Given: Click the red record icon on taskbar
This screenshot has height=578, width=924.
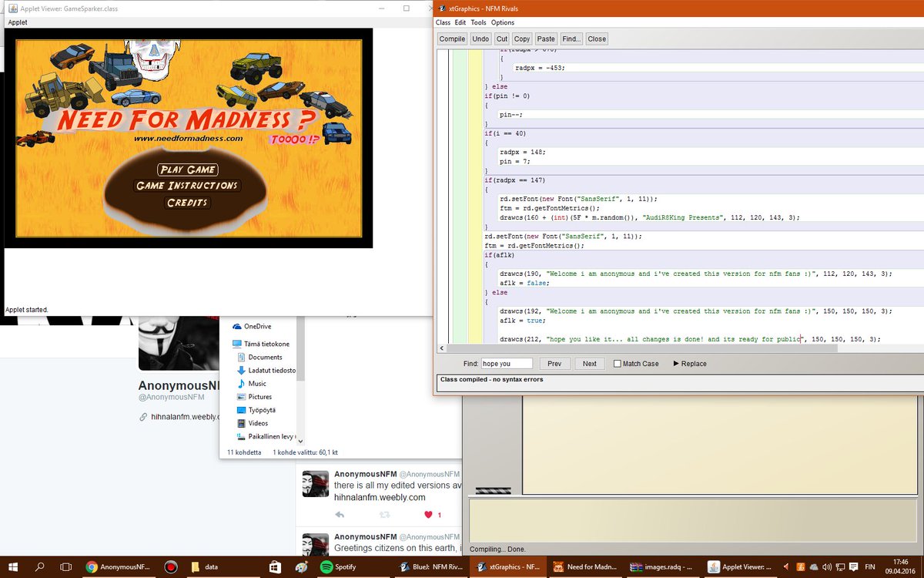Looking at the screenshot, I should coord(171,567).
